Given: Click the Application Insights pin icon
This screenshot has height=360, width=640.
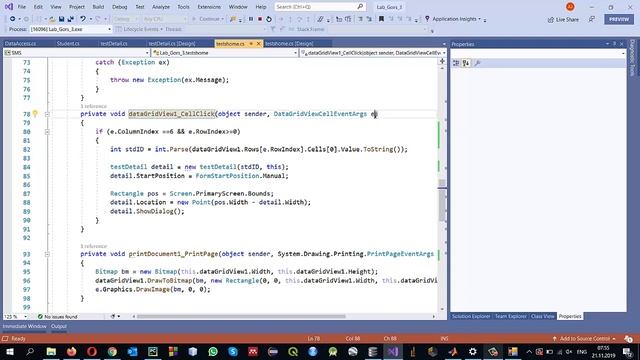Looking at the screenshot, I should [427, 19].
